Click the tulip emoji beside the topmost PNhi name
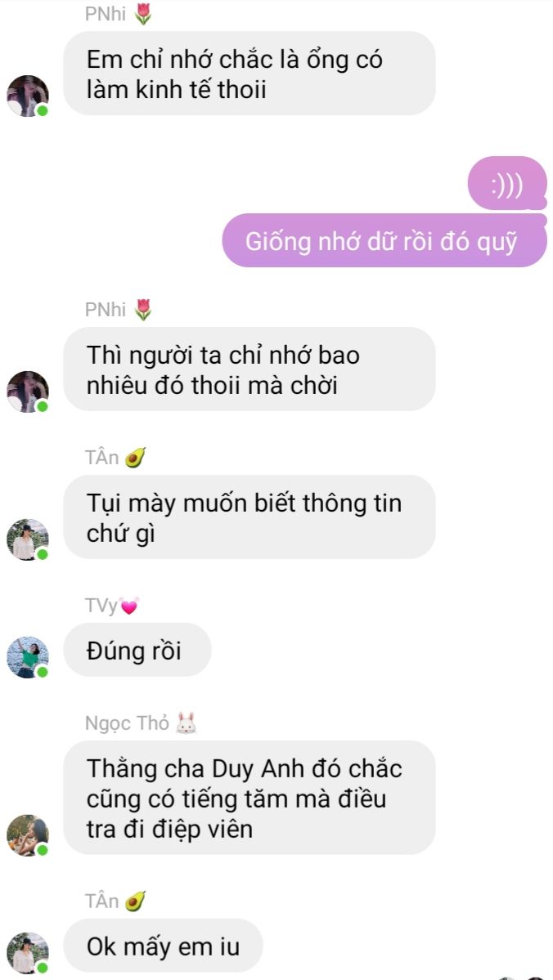 coord(143,14)
